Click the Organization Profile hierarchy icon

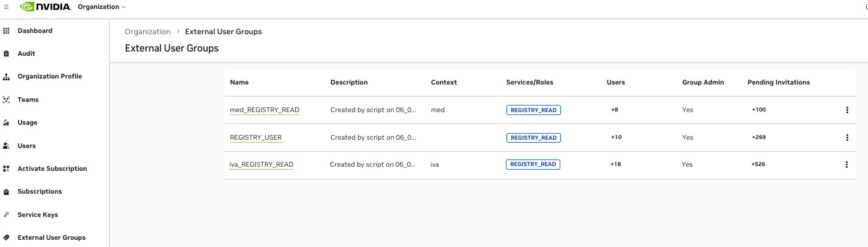pos(7,77)
